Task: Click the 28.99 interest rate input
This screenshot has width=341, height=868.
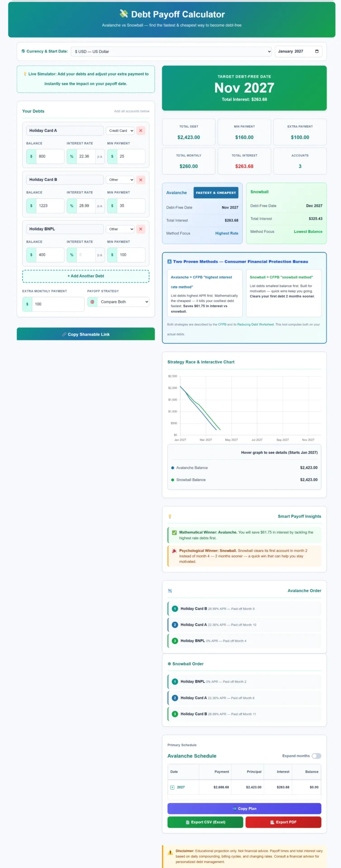Action: tap(86, 206)
